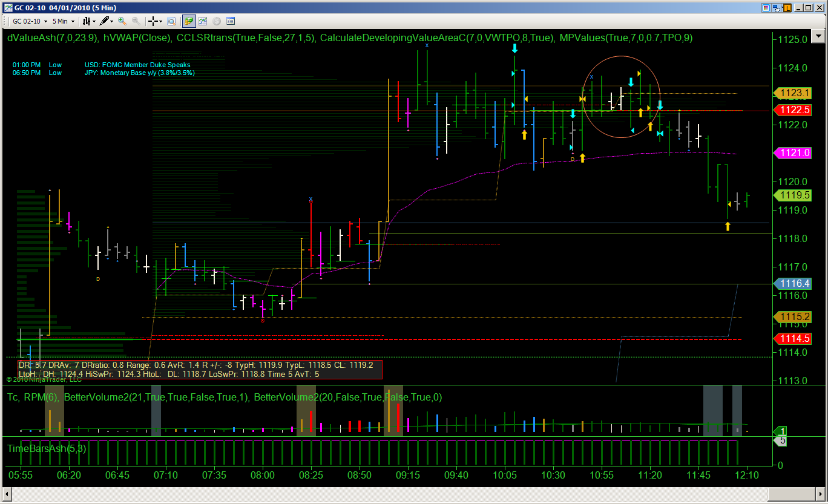Expand the chart style dropdown arrow
This screenshot has width=828, height=504.
94,21
